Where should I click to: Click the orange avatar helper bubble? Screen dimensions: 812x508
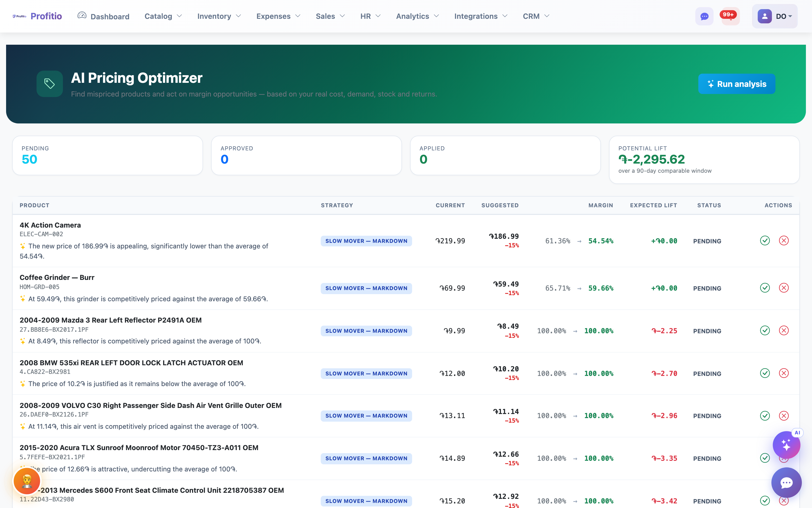[27, 481]
